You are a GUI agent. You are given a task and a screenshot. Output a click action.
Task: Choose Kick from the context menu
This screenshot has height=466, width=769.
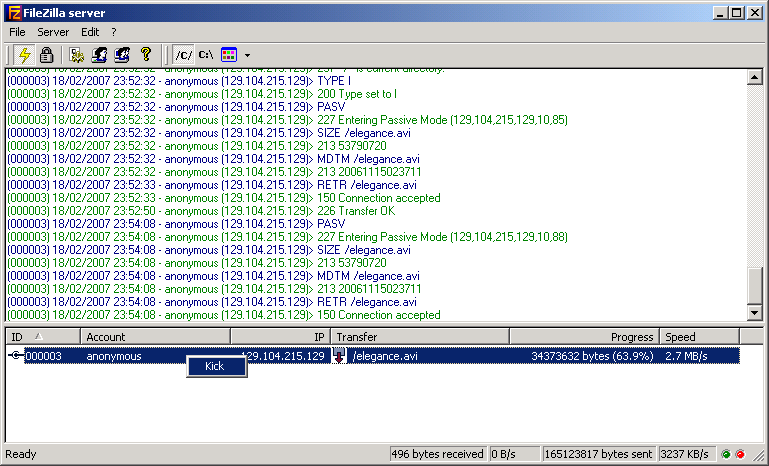[x=216, y=366]
